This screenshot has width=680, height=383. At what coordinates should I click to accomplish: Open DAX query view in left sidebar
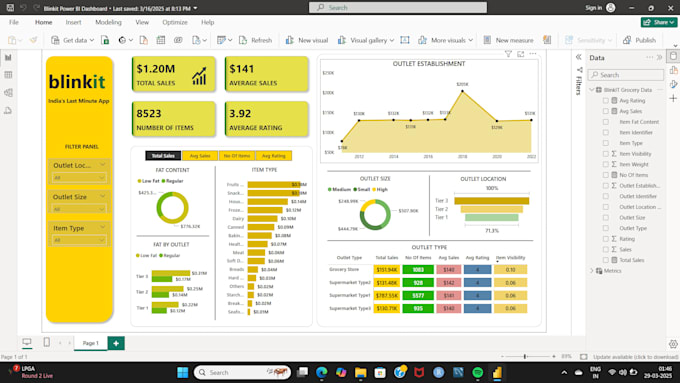point(8,111)
